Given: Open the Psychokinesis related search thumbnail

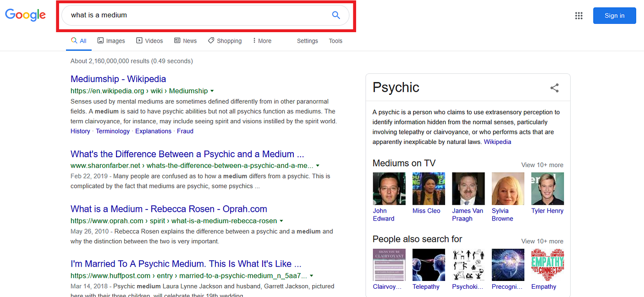Looking at the screenshot, I should pyautogui.click(x=468, y=264).
